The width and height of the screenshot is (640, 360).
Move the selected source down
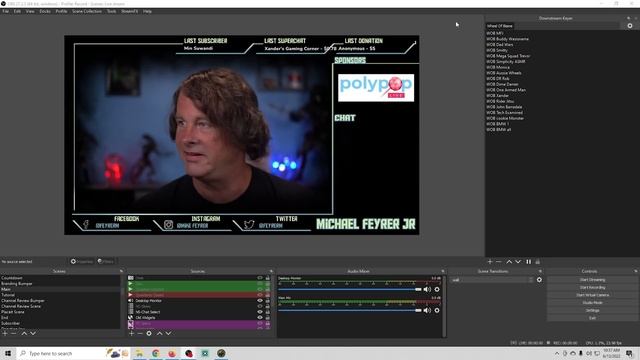click(168, 333)
